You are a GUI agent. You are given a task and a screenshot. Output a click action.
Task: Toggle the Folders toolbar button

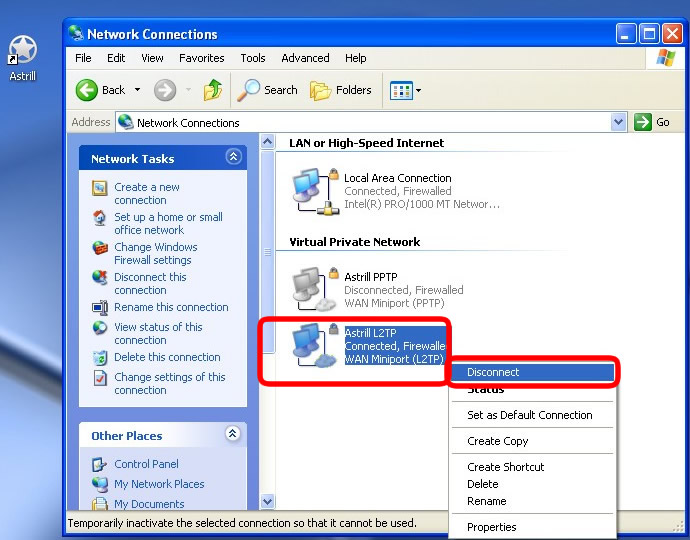[341, 90]
